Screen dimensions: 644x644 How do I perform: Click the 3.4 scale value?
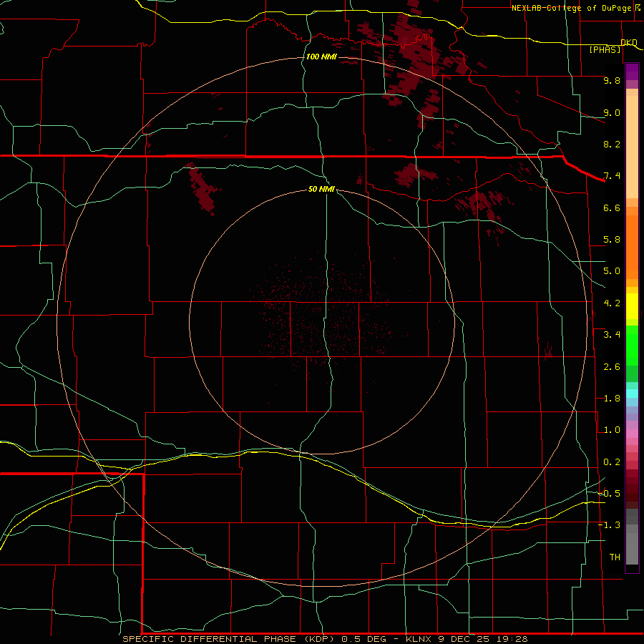pos(612,335)
